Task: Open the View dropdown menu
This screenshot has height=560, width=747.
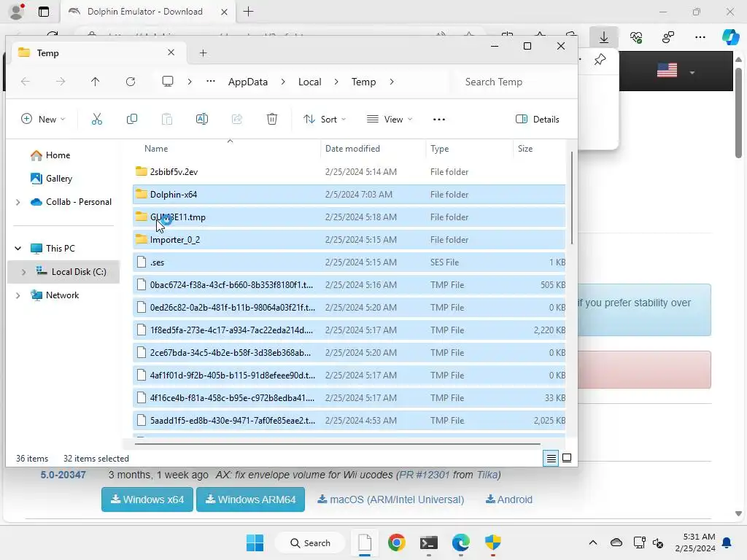Action: (390, 119)
